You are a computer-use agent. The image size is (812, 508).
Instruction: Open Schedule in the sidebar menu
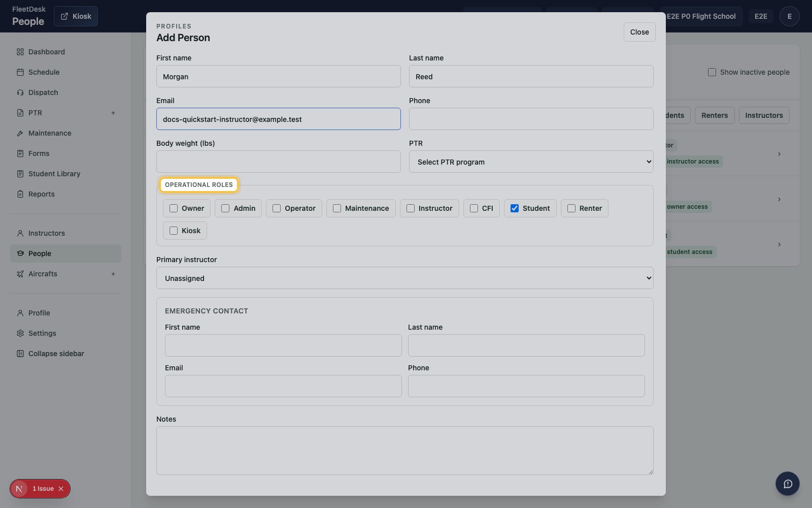[x=65, y=72]
